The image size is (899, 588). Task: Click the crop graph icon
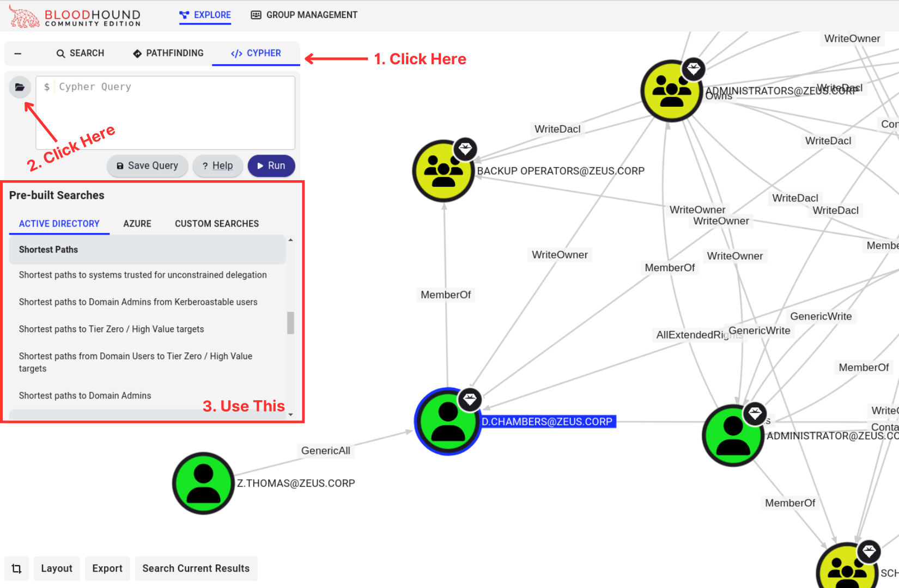(16, 568)
